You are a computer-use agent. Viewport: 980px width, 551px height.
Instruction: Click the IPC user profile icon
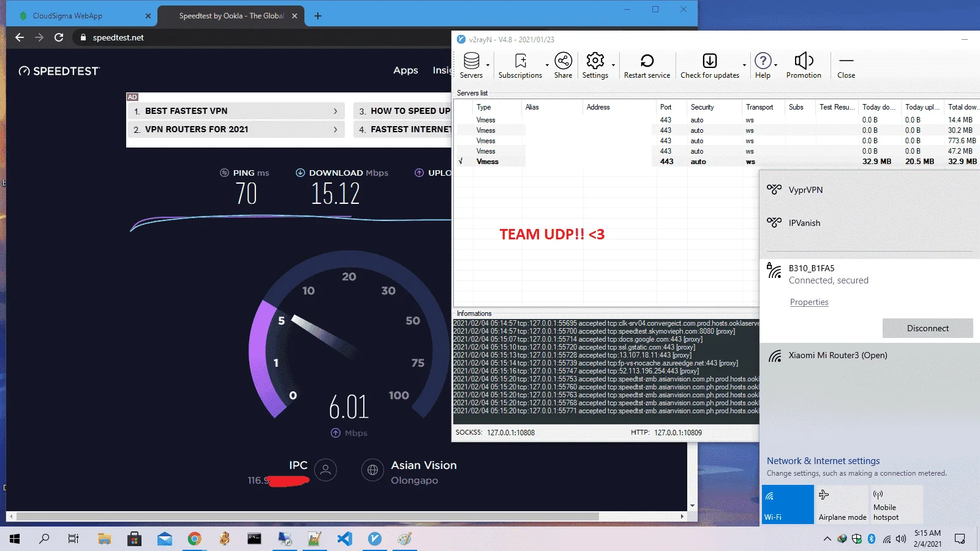pos(325,470)
